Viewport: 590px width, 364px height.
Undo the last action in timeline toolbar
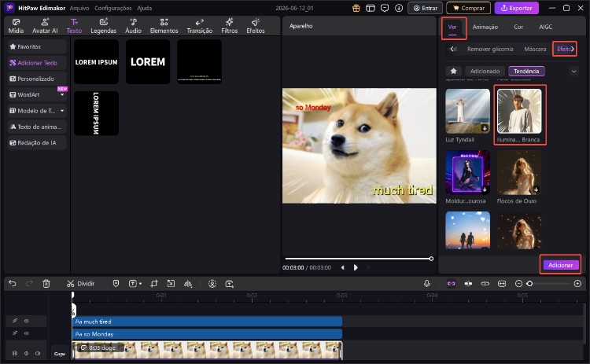(x=13, y=284)
